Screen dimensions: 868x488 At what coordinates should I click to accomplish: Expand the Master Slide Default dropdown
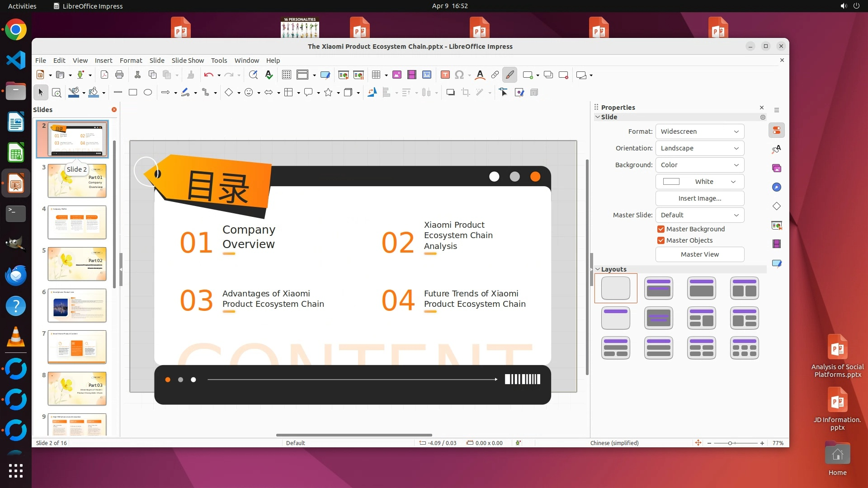[x=699, y=215]
